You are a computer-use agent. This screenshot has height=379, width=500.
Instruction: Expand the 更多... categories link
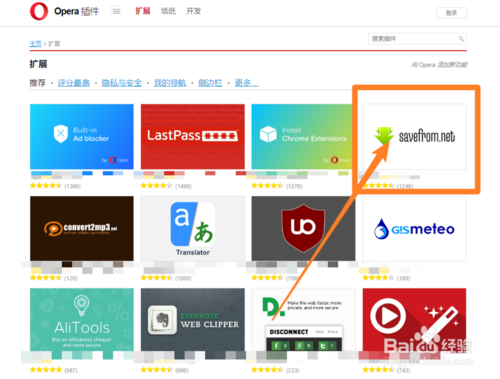coord(247,83)
